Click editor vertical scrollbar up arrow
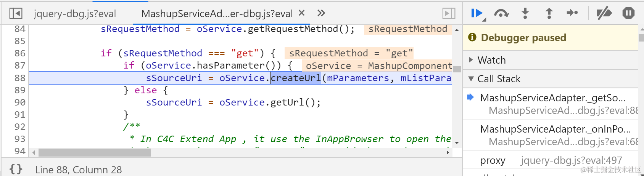644x176 pixels. [457, 30]
